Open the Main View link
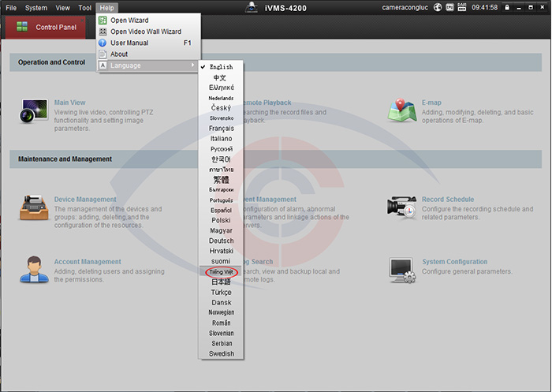Screen dimensions: 552x392 pyautogui.click(x=69, y=103)
